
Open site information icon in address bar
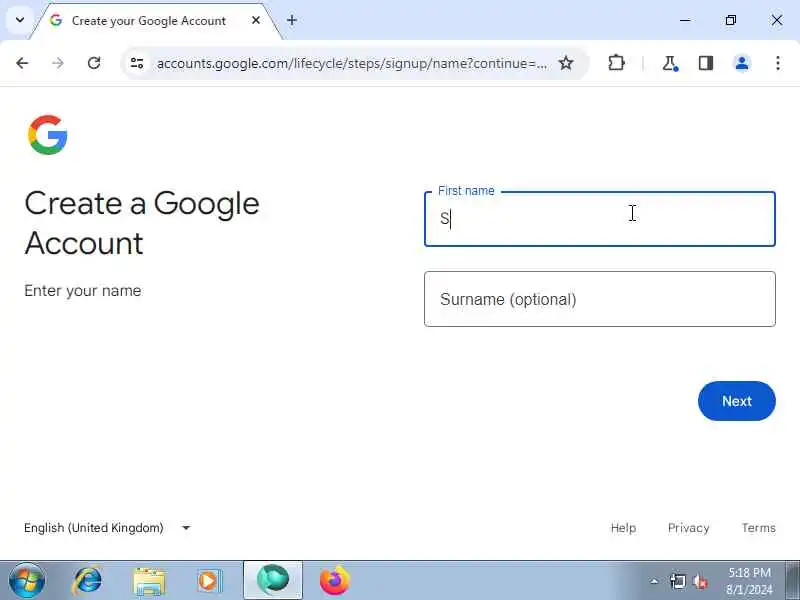137,63
